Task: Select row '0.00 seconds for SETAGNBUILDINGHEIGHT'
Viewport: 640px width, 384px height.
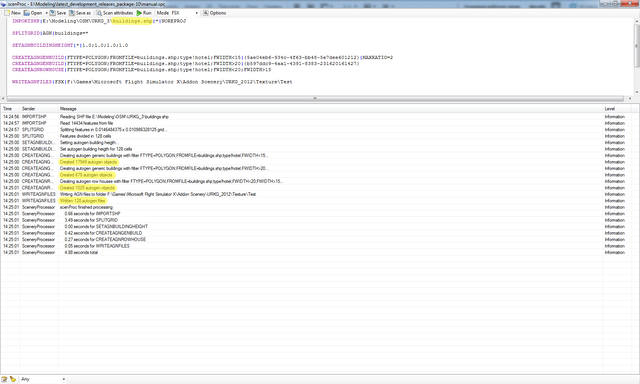Action: pyautogui.click(x=320, y=226)
